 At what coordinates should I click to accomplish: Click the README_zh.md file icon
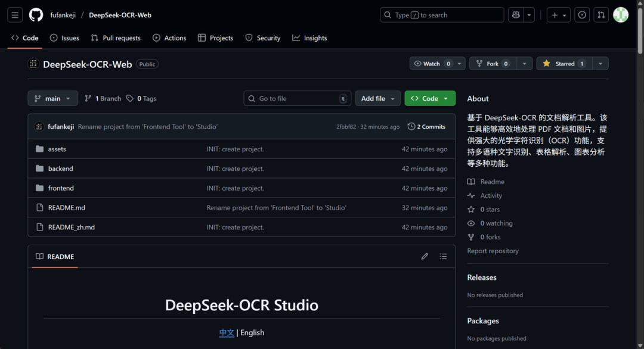coord(39,227)
